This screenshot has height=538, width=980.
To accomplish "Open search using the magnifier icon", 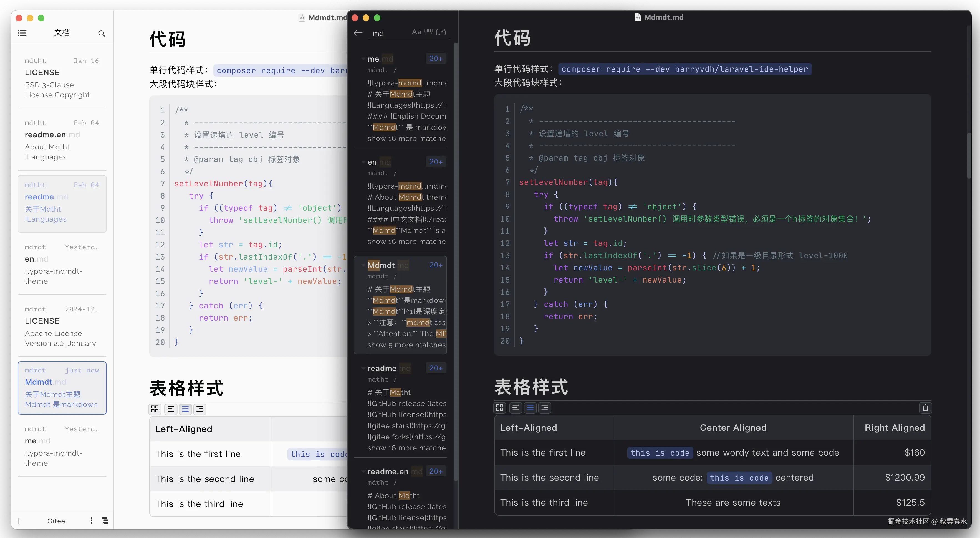I will click(102, 34).
